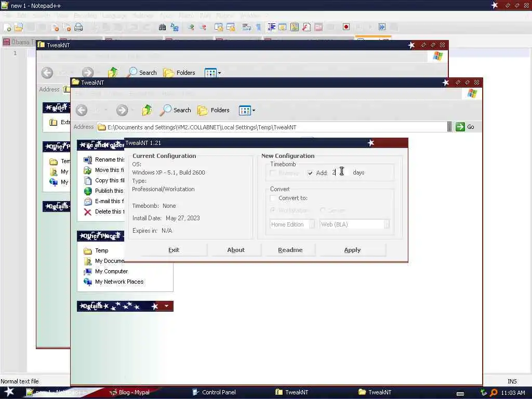Click in the days number field
Screen dimensions: 532x399
340,172
